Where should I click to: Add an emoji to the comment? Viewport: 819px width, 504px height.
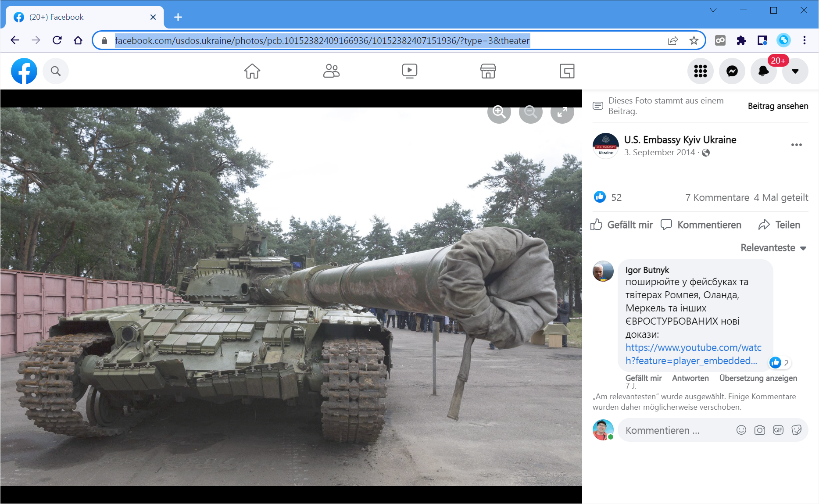pos(741,430)
